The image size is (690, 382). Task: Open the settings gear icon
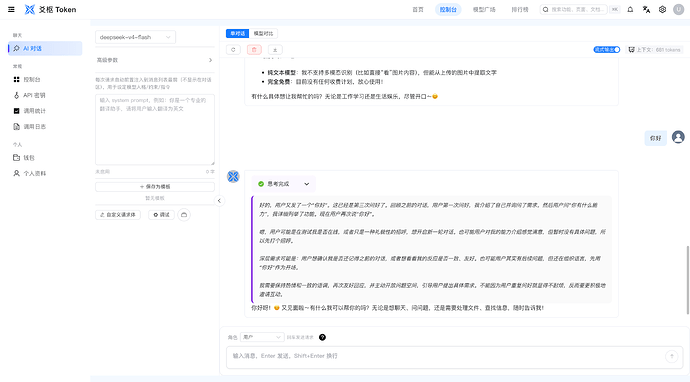tap(662, 9)
